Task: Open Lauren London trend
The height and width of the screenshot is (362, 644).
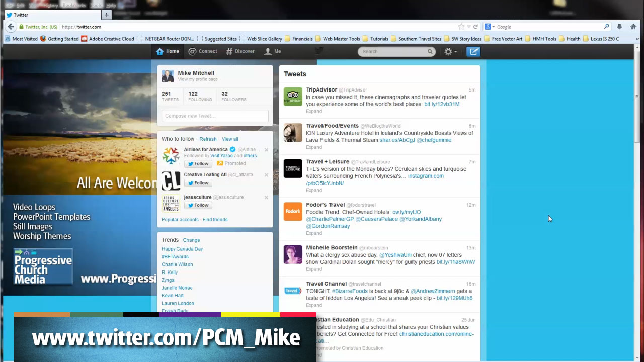Action: pos(178,303)
